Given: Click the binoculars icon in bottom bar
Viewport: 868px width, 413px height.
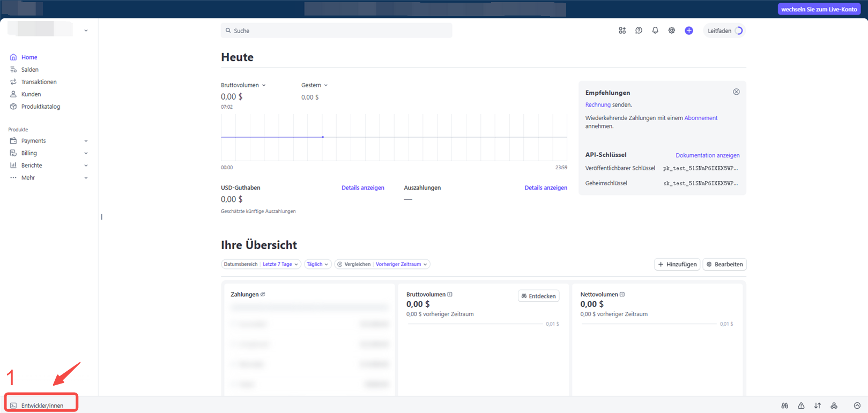Looking at the screenshot, I should [784, 406].
